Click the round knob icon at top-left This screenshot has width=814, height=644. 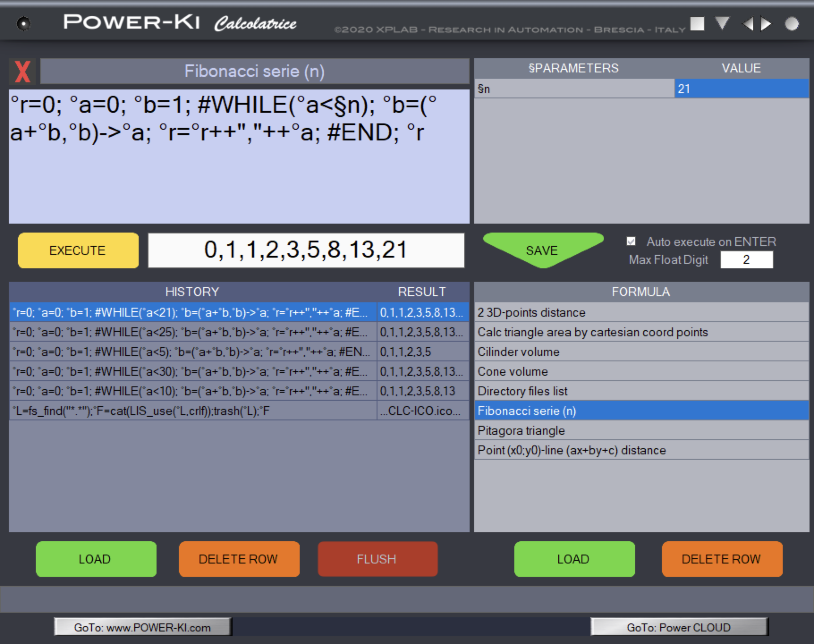coord(23,24)
